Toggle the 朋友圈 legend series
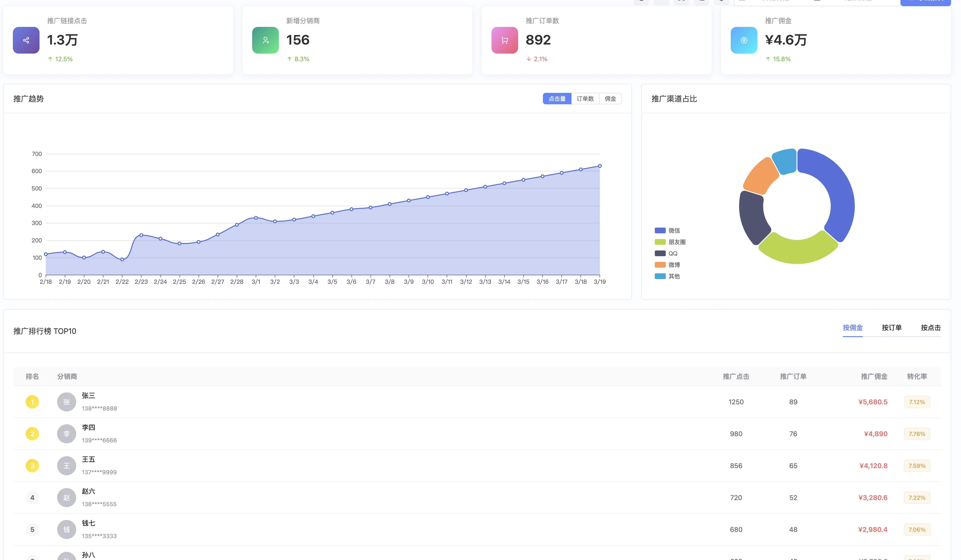Image resolution: width=961 pixels, height=560 pixels. coord(676,242)
